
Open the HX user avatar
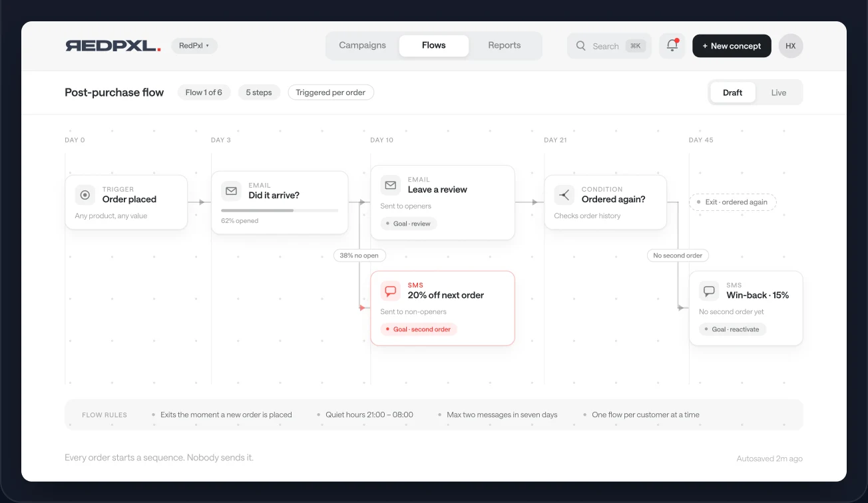click(x=791, y=46)
